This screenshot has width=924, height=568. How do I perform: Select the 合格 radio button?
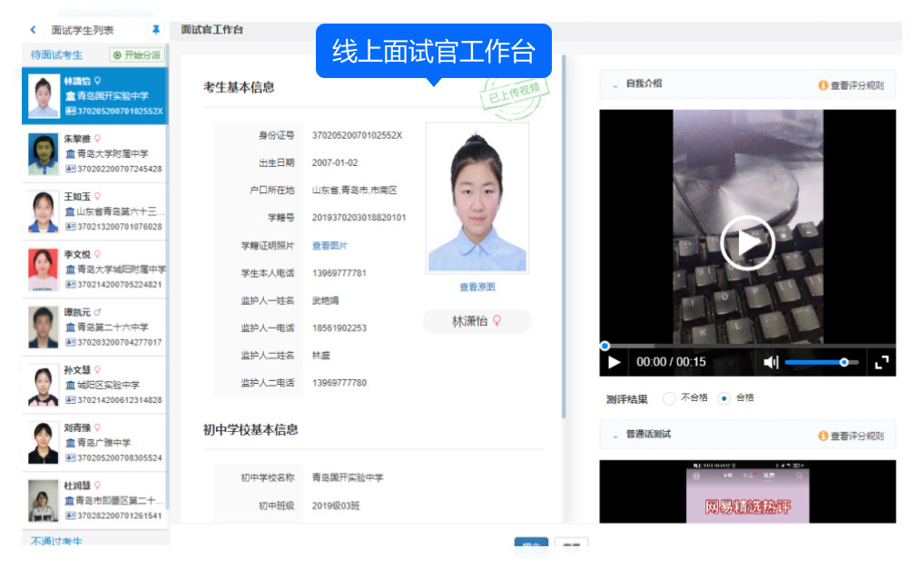(724, 398)
